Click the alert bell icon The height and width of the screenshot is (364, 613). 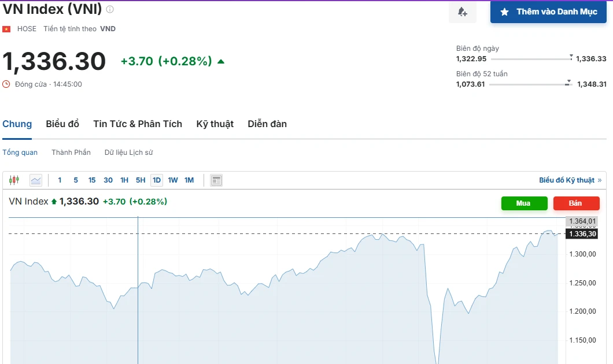coord(462,12)
